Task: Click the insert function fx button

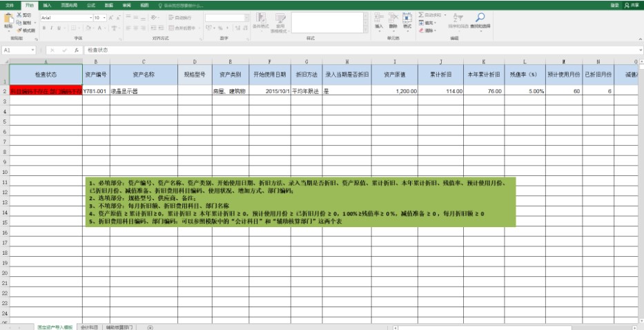Action: click(77, 50)
